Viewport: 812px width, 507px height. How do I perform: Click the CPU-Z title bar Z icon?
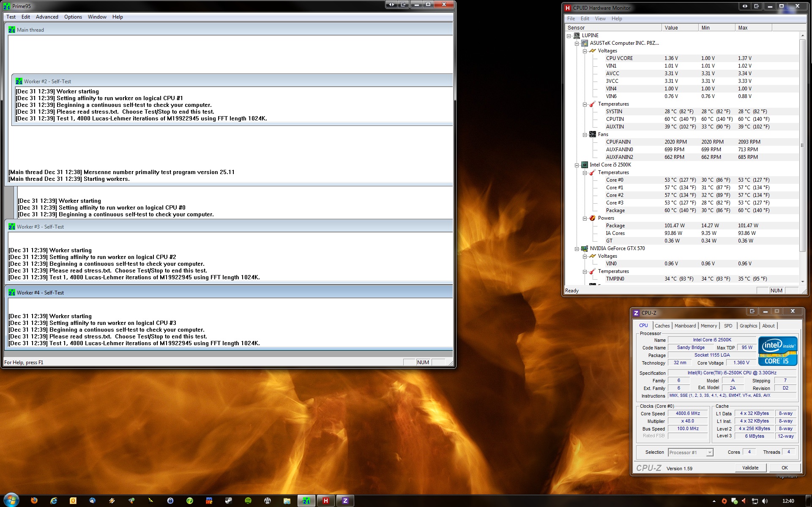pos(636,313)
